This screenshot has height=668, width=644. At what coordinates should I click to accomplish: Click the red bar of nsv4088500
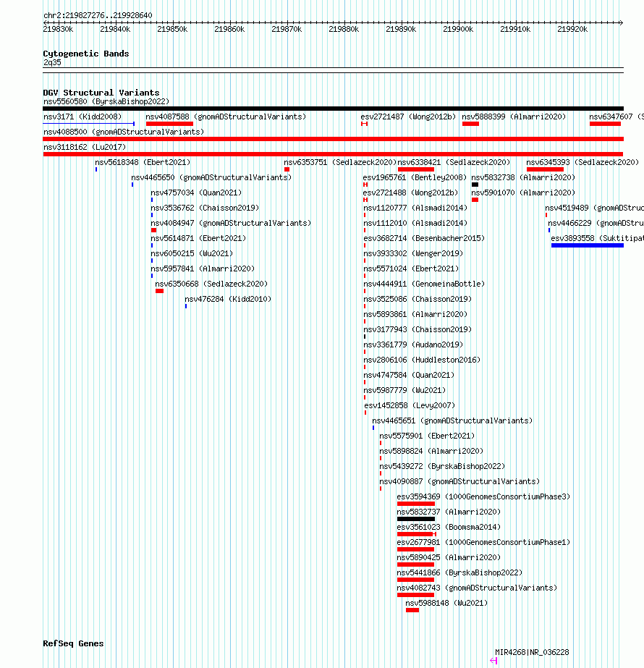(333, 139)
